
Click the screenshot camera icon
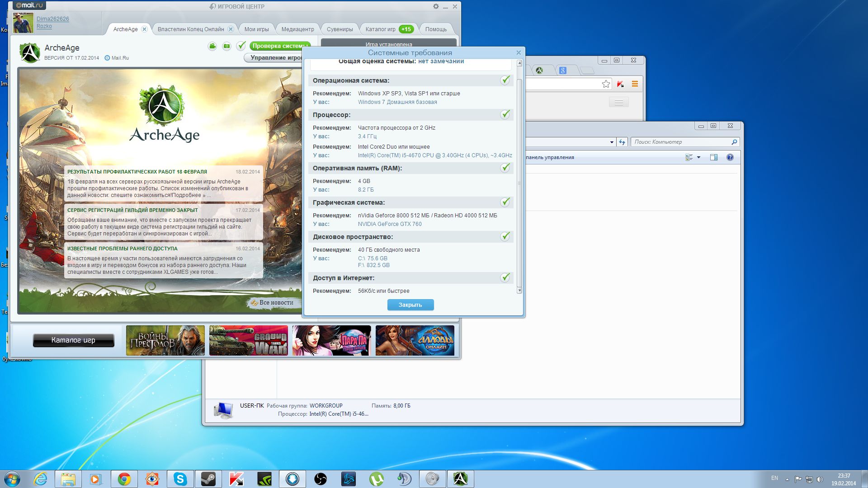click(x=227, y=46)
